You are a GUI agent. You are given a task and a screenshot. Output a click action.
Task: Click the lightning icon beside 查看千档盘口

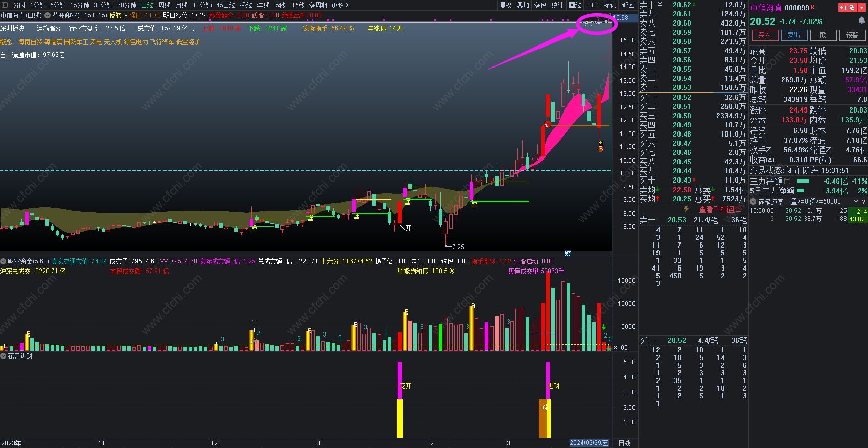687,209
